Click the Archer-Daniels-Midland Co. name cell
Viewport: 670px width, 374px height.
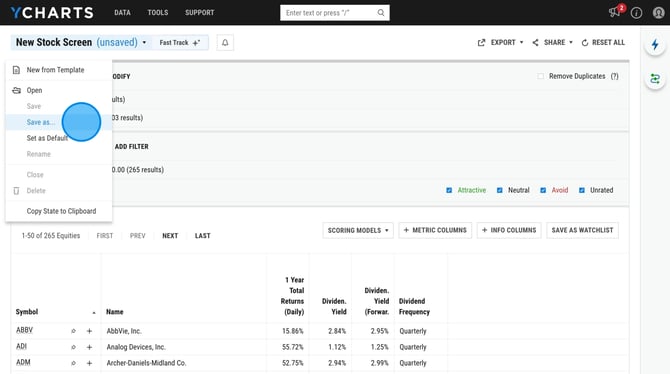coord(146,363)
